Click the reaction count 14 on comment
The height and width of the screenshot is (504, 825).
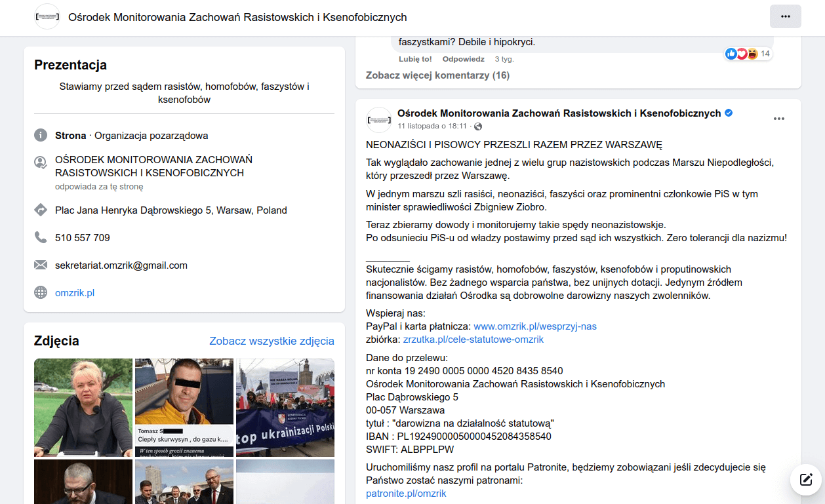765,54
